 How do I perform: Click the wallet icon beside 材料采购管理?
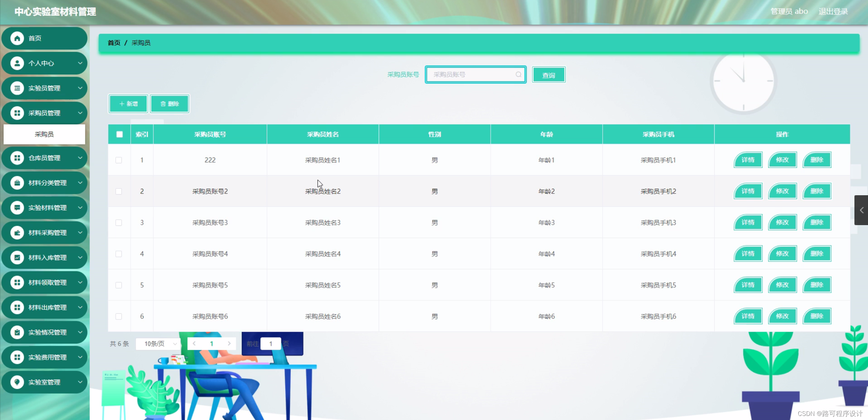(x=17, y=233)
